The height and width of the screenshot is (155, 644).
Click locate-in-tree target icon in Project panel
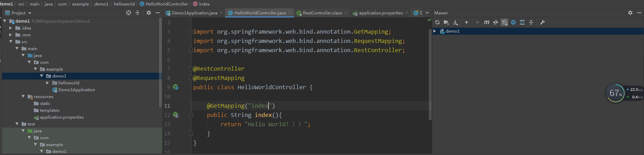129,13
